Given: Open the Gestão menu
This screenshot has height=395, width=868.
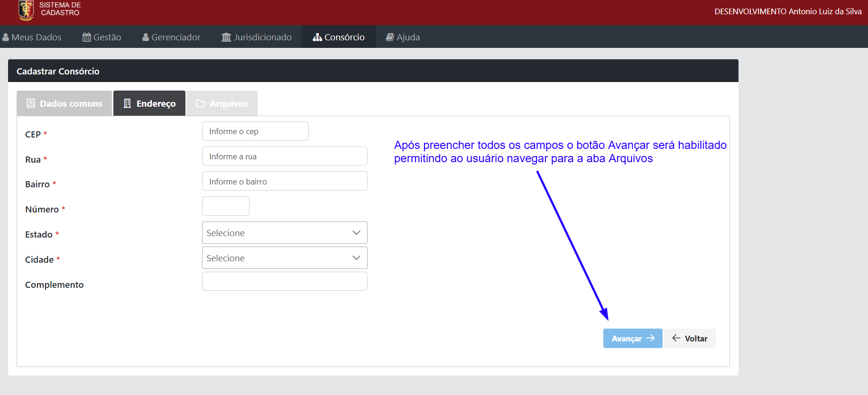Looking at the screenshot, I should 102,37.
